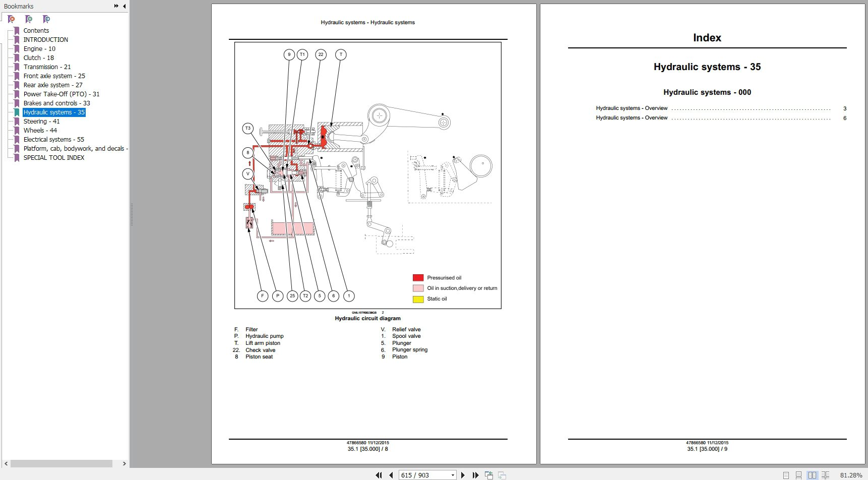Select two-page continuous layout
The image size is (868, 480).
(x=825, y=475)
